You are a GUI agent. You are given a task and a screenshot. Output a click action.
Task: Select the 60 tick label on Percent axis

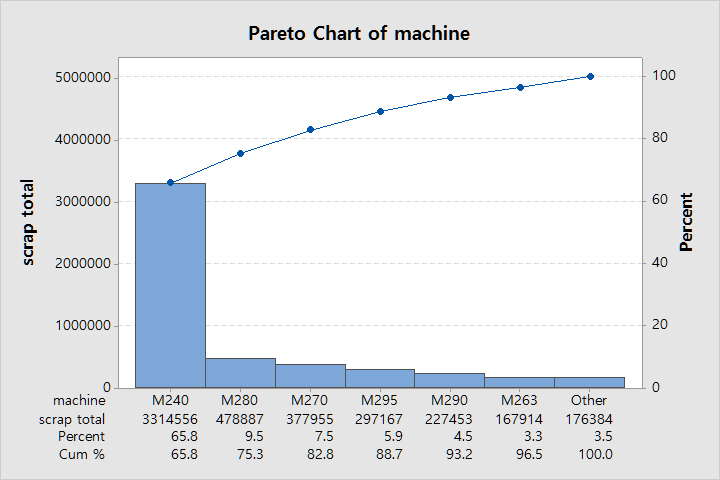coord(662,201)
